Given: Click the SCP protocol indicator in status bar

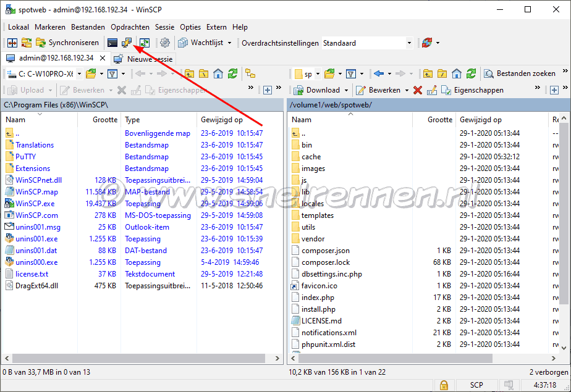Looking at the screenshot, I should (x=476, y=385).
